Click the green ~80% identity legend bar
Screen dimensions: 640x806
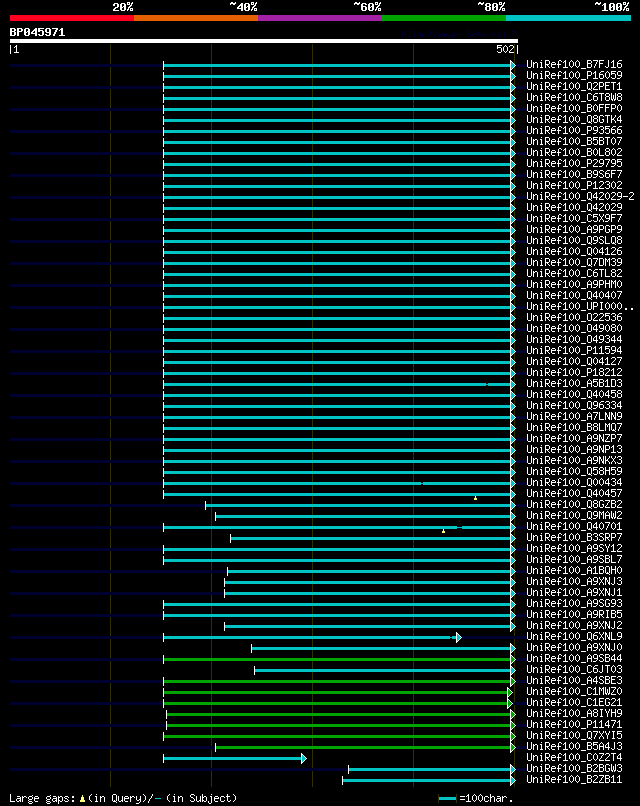[x=444, y=18]
